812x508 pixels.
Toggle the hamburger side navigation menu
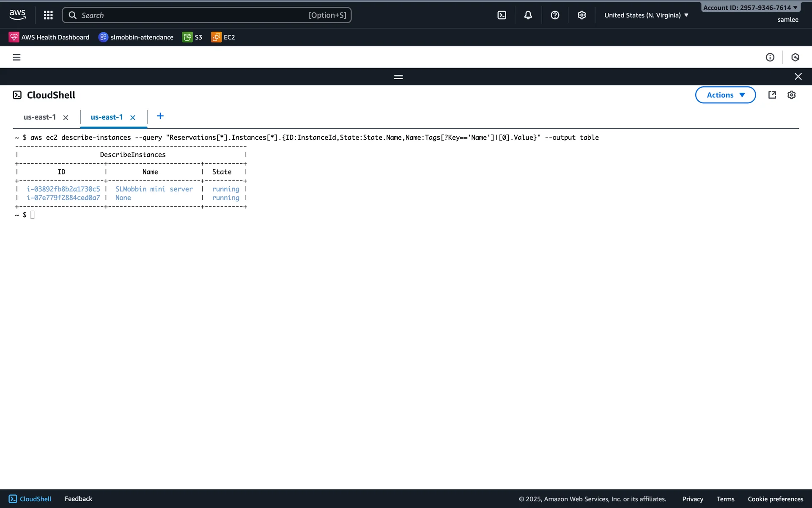pyautogui.click(x=16, y=57)
